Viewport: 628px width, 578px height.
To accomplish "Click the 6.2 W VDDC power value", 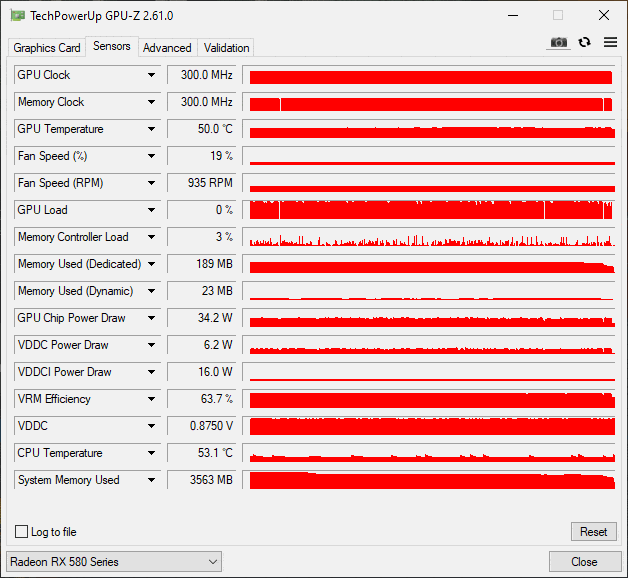I will coord(201,345).
